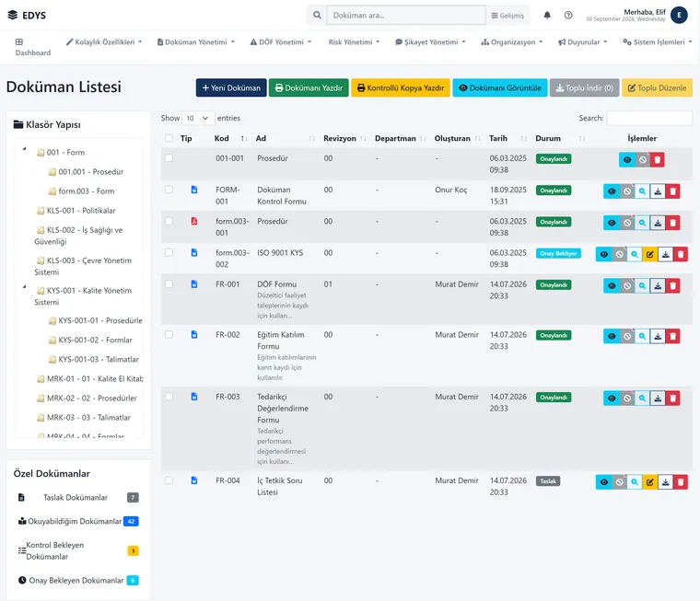Tick the checkbox for the FR-001 row
The image size is (700, 601).
point(169,284)
